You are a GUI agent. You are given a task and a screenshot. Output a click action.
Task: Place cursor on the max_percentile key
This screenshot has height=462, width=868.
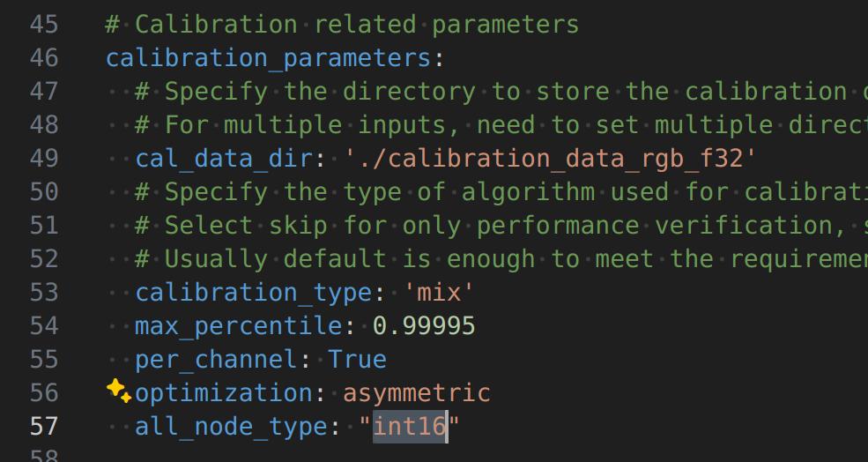pyautogui.click(x=238, y=326)
